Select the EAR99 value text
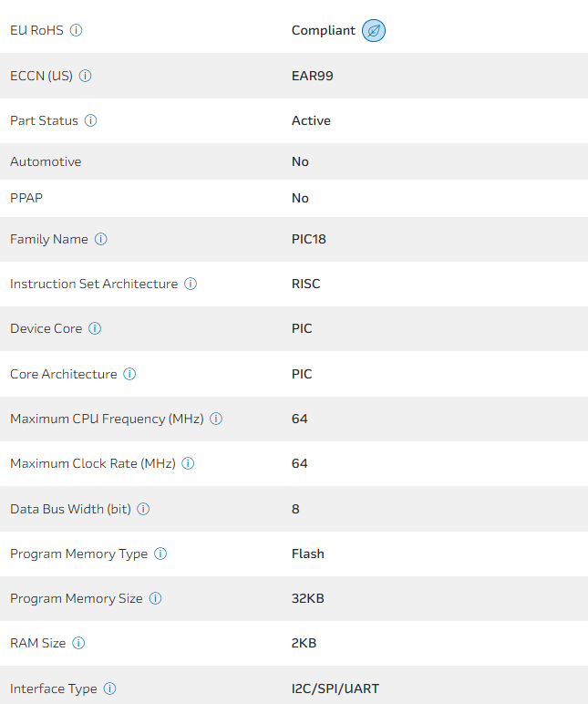588x704 pixels. 312,76
